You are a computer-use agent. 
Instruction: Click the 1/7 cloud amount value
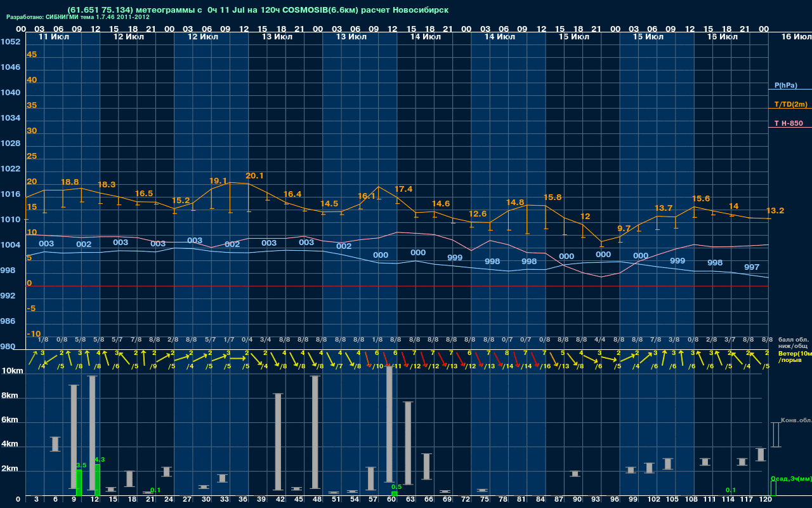tap(228, 340)
